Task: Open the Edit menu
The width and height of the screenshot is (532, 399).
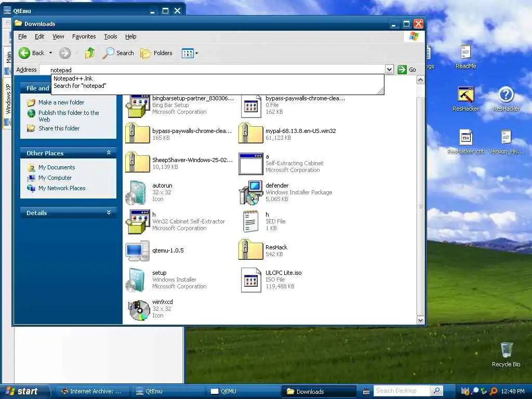Action: pyautogui.click(x=39, y=36)
